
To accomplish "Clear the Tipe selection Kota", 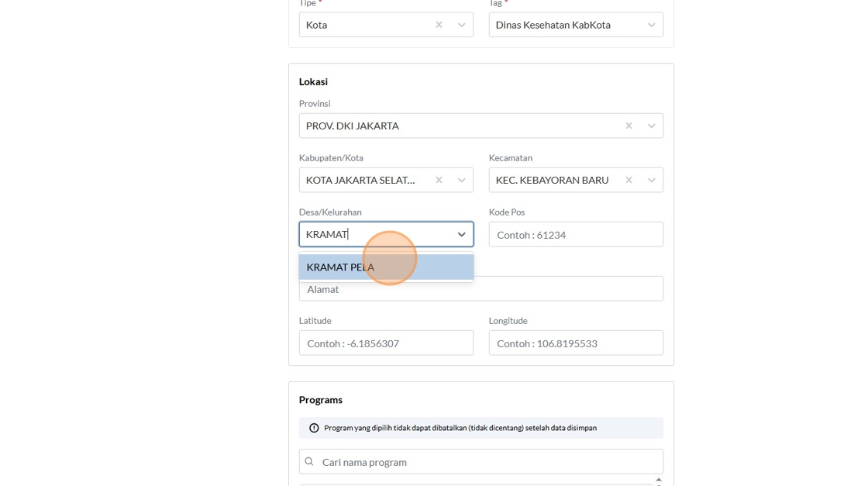I will click(439, 25).
